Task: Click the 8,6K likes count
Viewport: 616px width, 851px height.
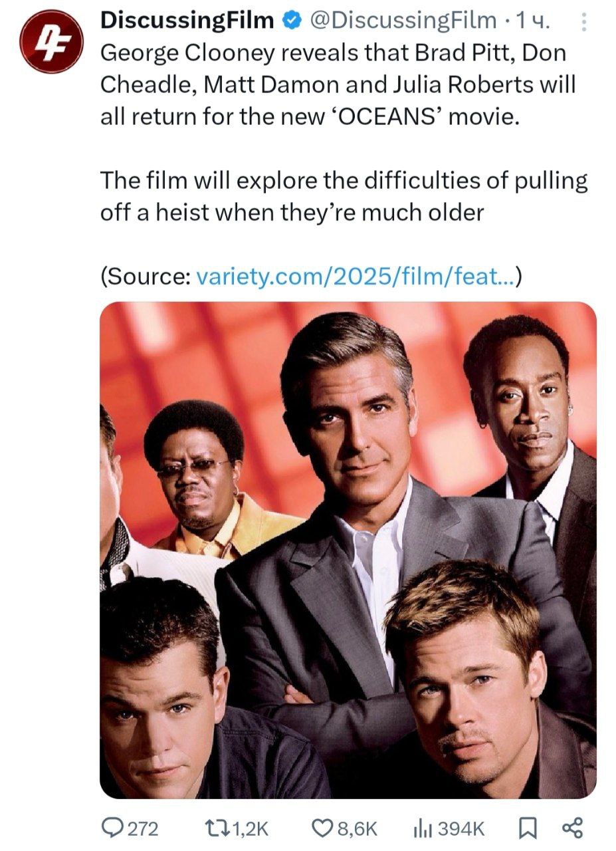Action: click(358, 828)
